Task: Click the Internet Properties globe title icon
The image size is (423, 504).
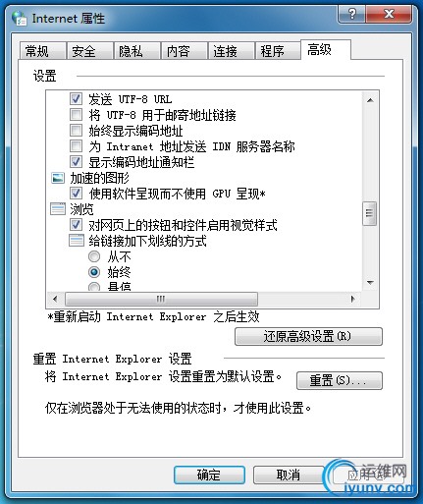Action: 19,19
